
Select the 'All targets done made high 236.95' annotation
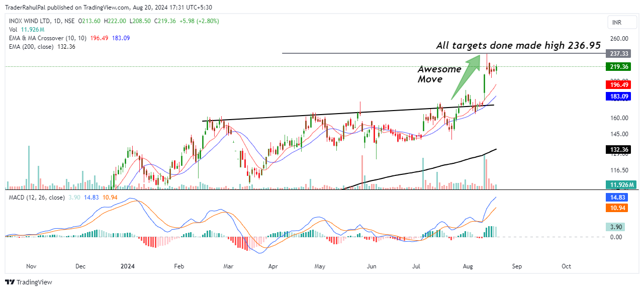point(518,45)
